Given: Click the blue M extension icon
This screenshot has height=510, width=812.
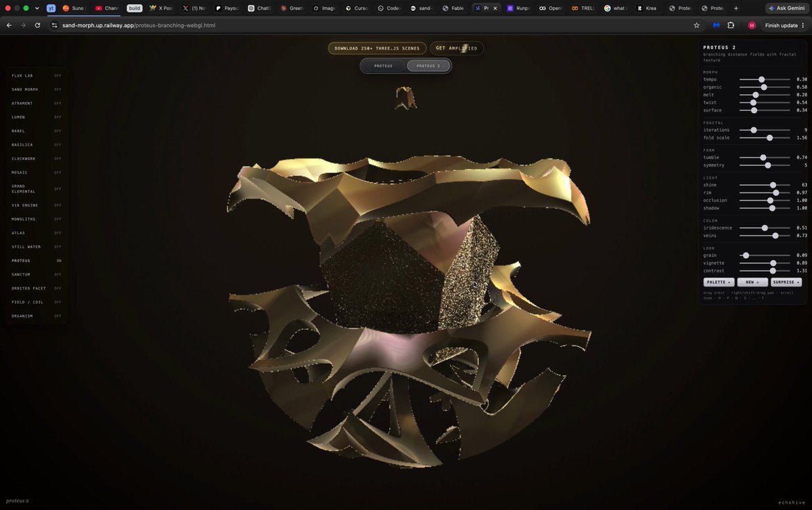Looking at the screenshot, I should [x=715, y=25].
